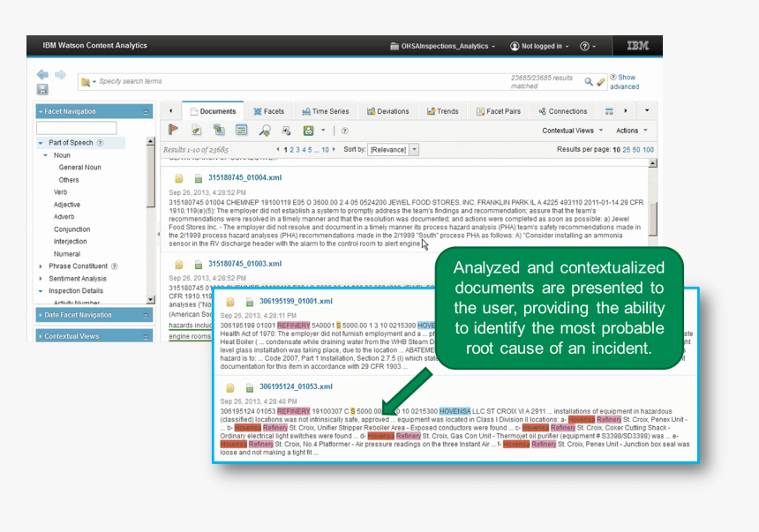Open the search options dropdown in search box
The height and width of the screenshot is (532, 759).
coord(88,82)
